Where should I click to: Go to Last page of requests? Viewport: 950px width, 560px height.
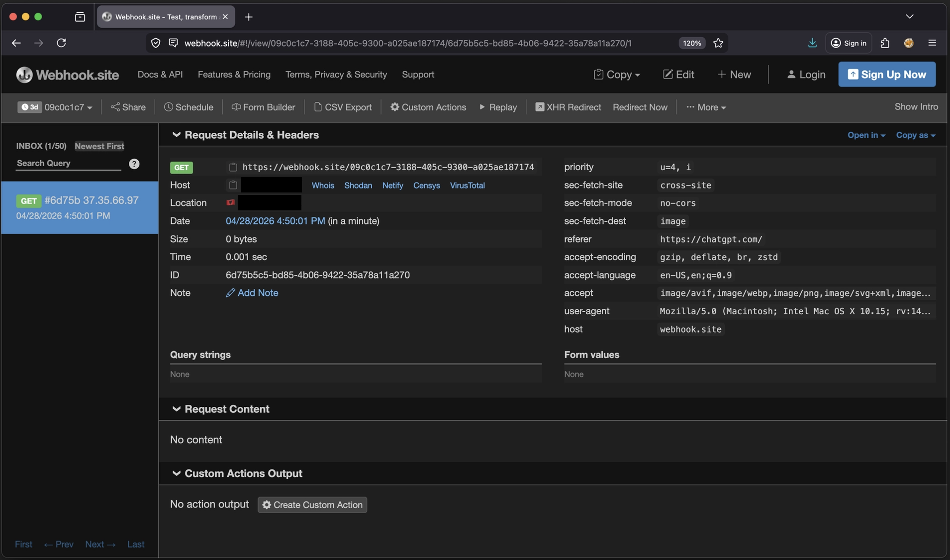[x=136, y=545]
